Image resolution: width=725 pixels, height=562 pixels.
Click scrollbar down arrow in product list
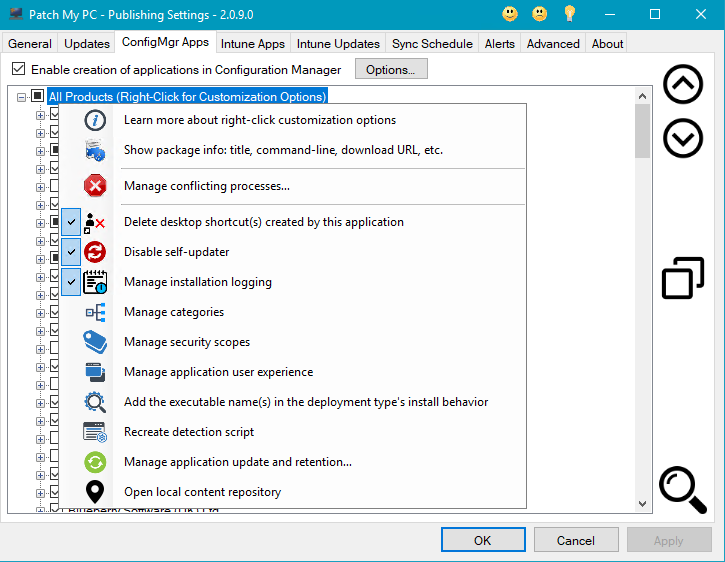[x=642, y=504]
